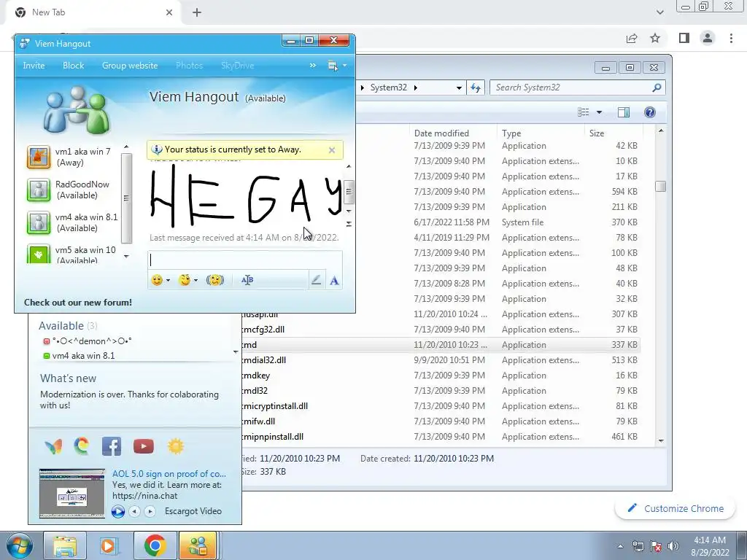This screenshot has width=747, height=560.
Task: Switch to text typing mode A icon
Action: tap(334, 281)
